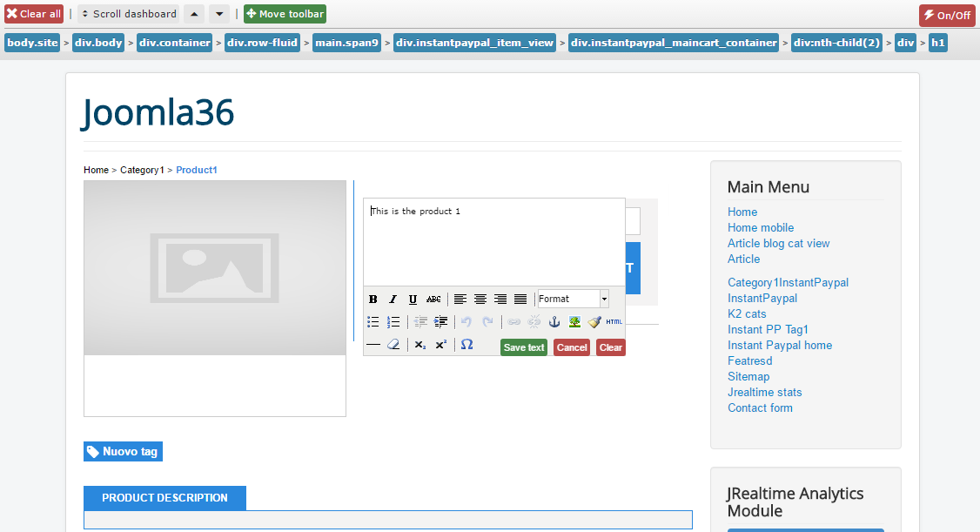This screenshot has height=532, width=980.
Task: Open Article blog cat view link
Action: 779,243
